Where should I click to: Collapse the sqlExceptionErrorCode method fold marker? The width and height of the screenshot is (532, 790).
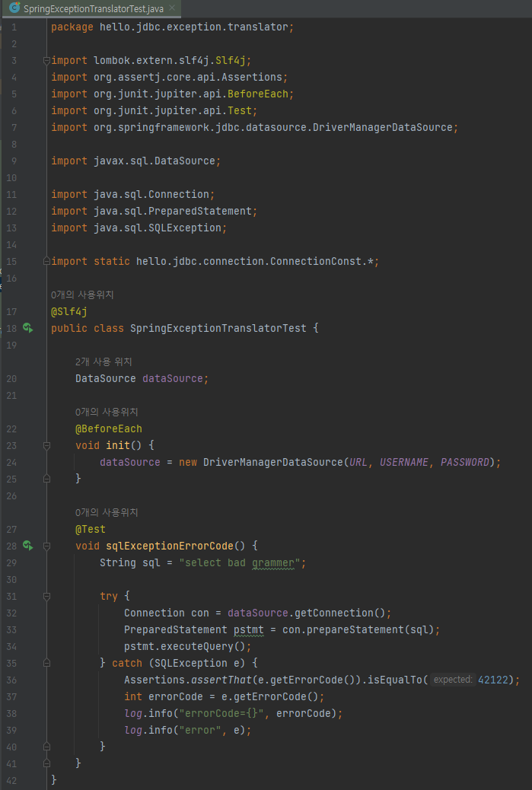point(46,546)
